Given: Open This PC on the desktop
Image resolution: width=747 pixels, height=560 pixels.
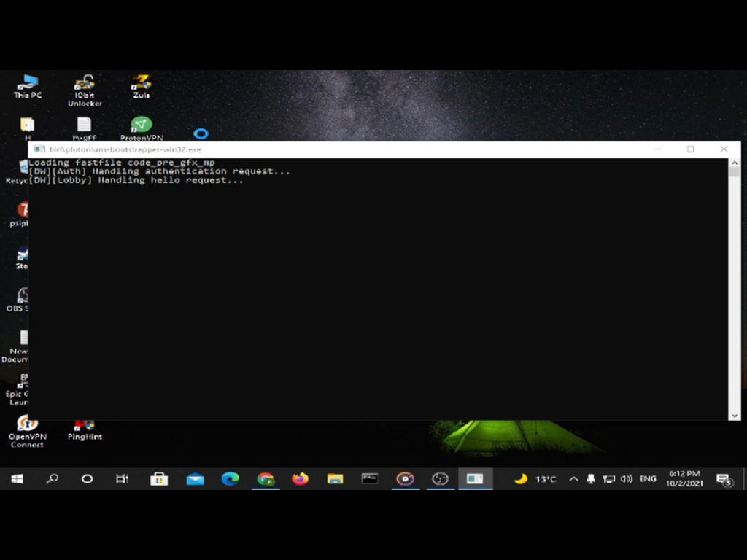Looking at the screenshot, I should (x=28, y=84).
